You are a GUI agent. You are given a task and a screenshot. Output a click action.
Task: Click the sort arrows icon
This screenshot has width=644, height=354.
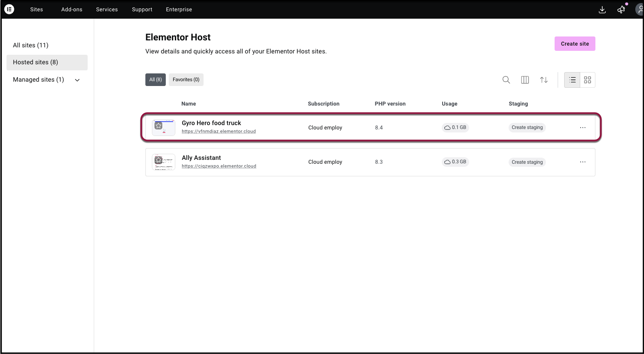[x=543, y=80]
